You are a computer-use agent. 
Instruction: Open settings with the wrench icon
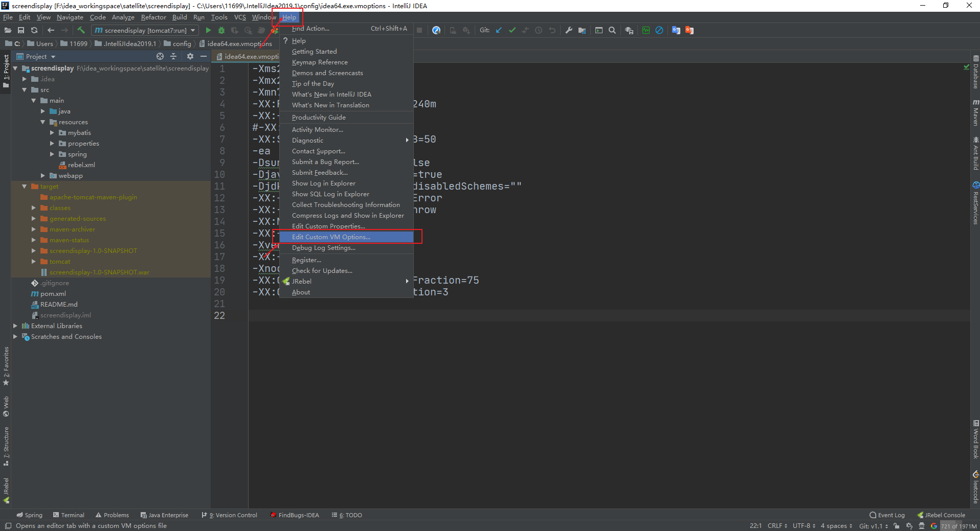point(568,30)
